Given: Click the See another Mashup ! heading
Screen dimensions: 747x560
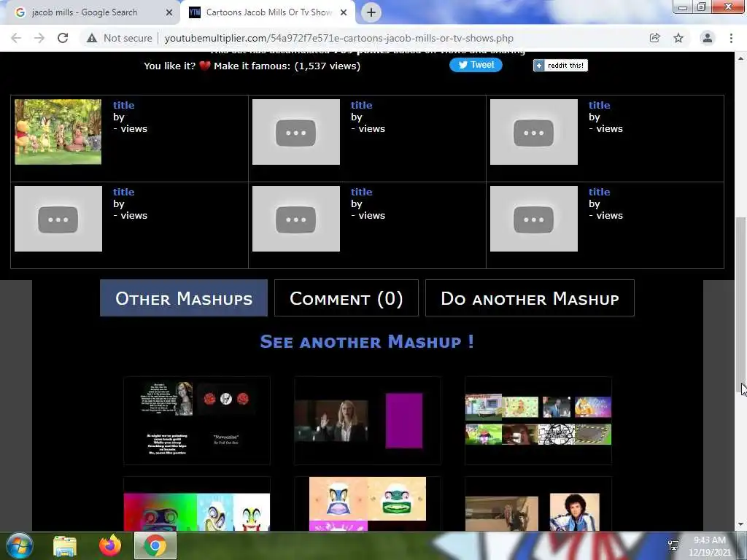Looking at the screenshot, I should coord(367,341).
